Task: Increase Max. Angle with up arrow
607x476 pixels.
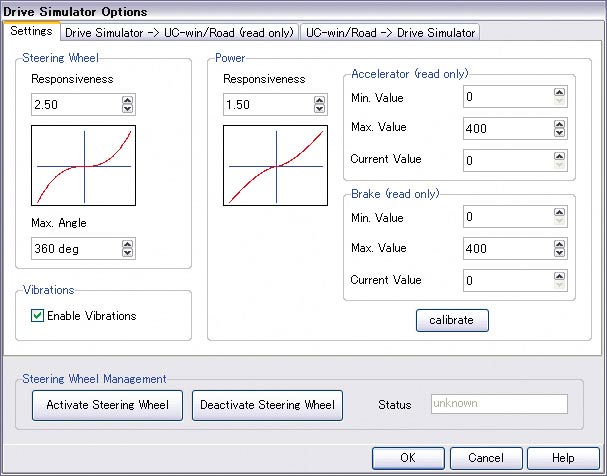Action: 127,244
